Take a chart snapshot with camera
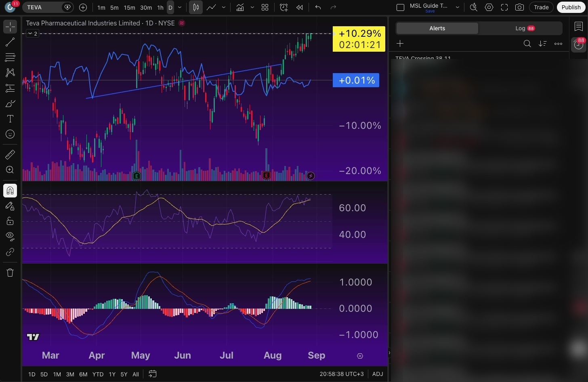The width and height of the screenshot is (588, 382). click(x=520, y=7)
